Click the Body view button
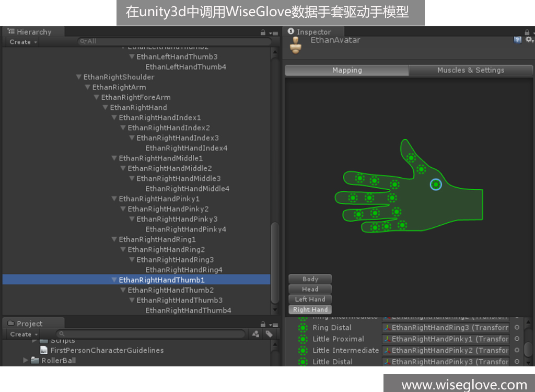 click(x=310, y=279)
